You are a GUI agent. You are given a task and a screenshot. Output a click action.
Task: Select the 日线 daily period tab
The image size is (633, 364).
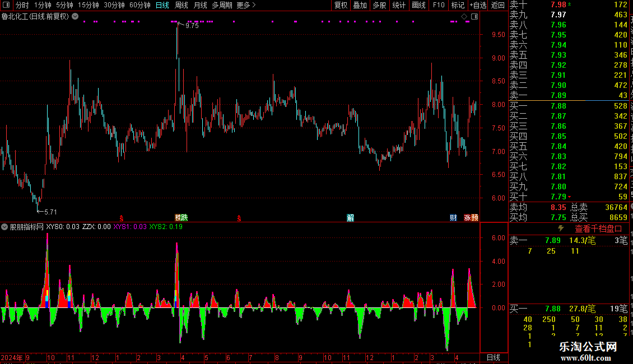(162, 5)
